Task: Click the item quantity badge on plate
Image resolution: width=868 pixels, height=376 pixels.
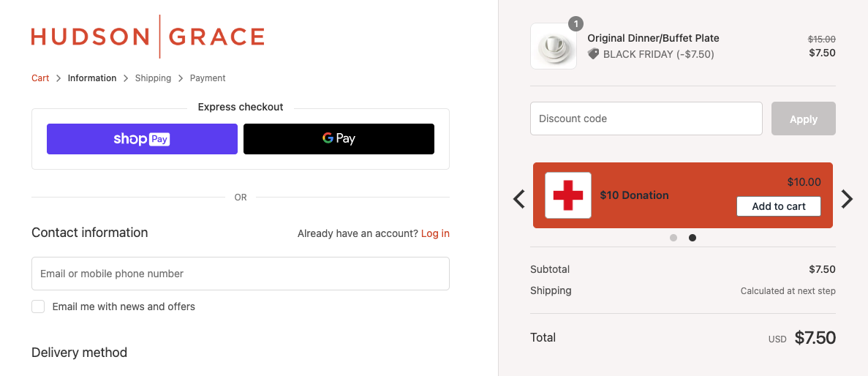Action: [576, 24]
